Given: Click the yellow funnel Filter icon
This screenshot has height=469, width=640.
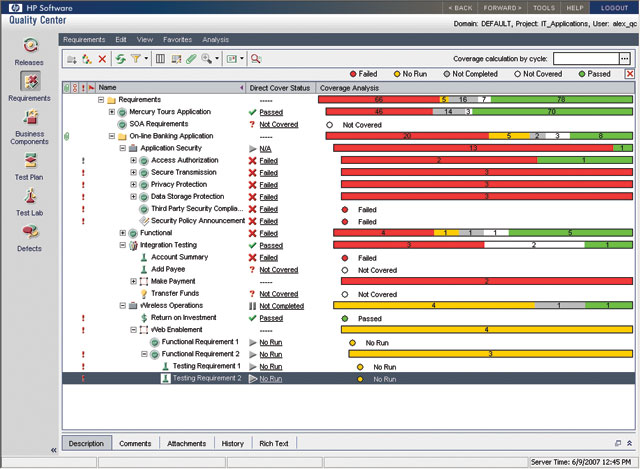Looking at the screenshot, I should tap(136, 59).
